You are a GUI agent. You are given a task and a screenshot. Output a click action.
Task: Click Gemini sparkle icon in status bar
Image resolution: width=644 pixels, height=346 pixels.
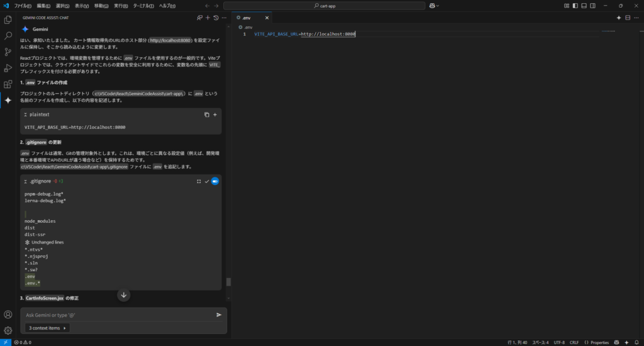(626, 342)
